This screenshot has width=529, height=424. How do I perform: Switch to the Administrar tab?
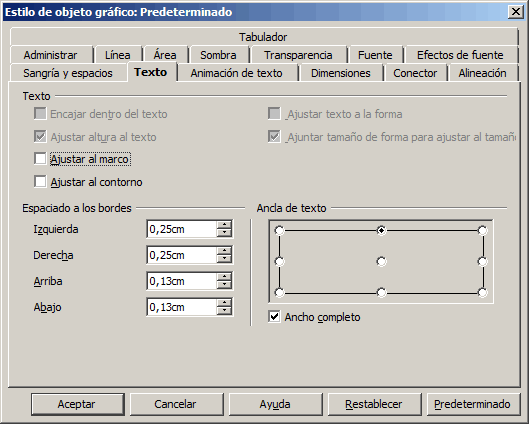point(51,55)
